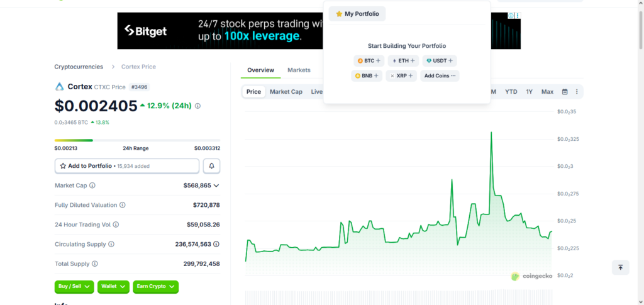Open chart three-dot more options menu
This screenshot has width=644, height=305.
(x=577, y=92)
